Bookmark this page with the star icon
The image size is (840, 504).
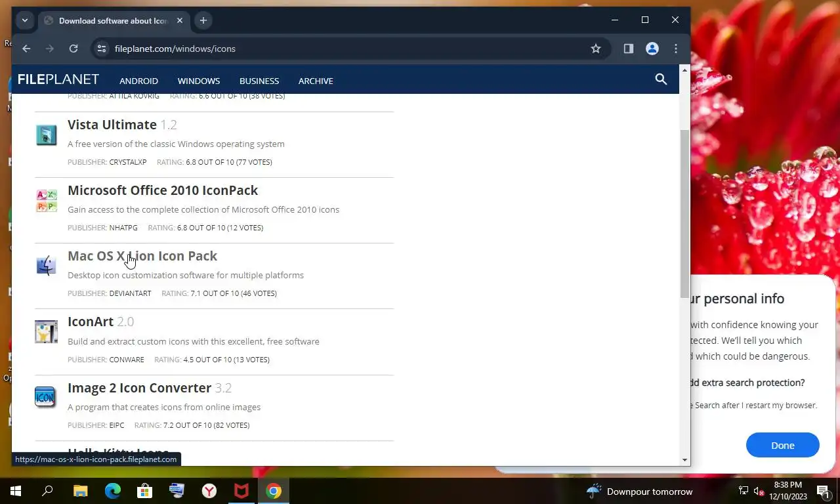pyautogui.click(x=596, y=49)
